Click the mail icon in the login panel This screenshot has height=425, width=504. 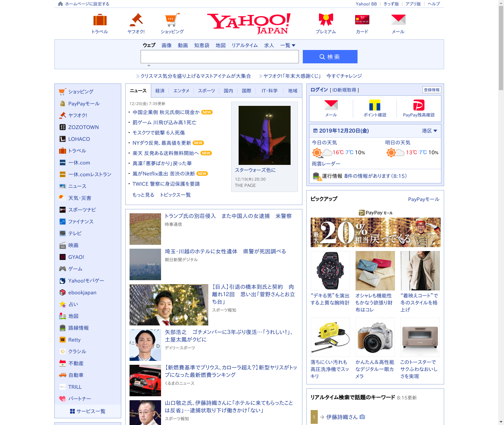pos(331,105)
